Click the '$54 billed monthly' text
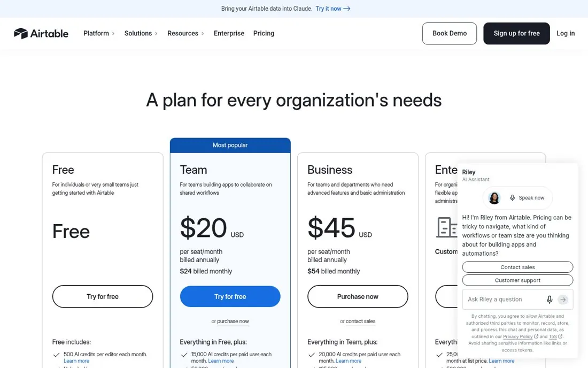 point(334,271)
